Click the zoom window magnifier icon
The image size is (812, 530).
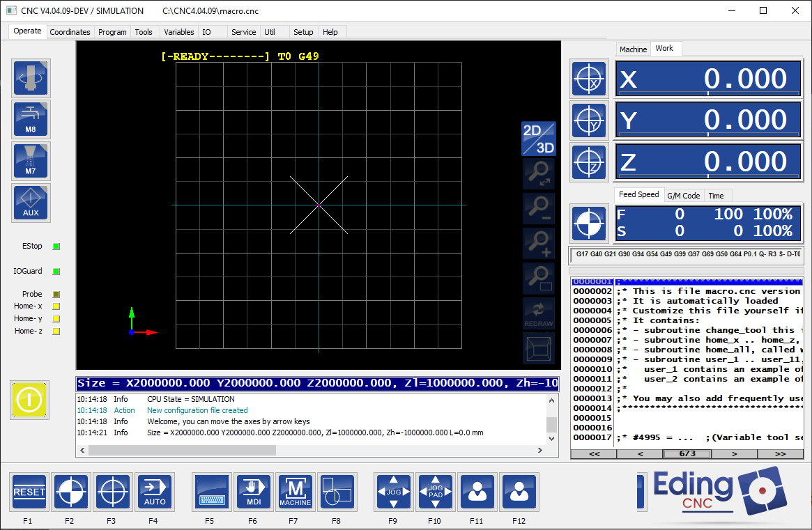click(x=539, y=278)
